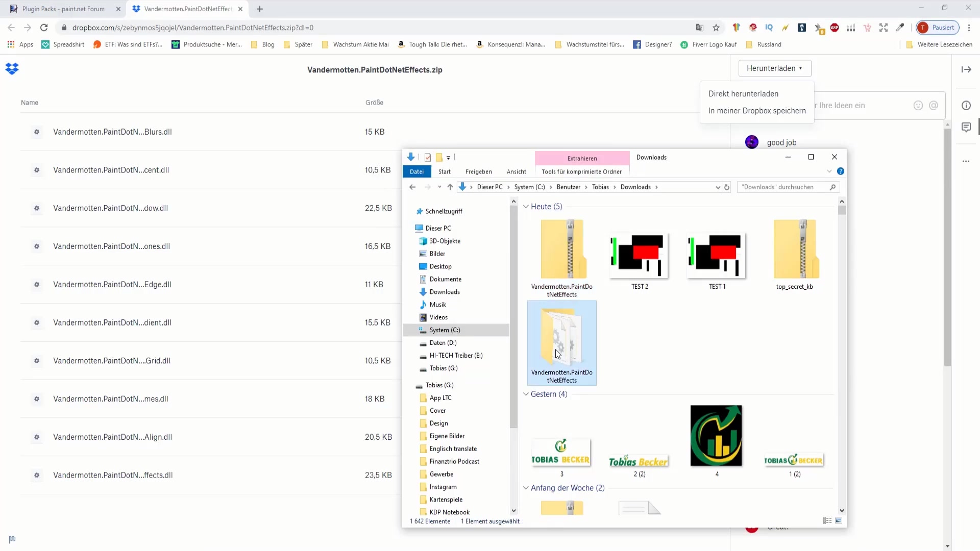Open the Ansicht ribbon tab
This screenshot has width=980, height=551.
[x=516, y=172]
